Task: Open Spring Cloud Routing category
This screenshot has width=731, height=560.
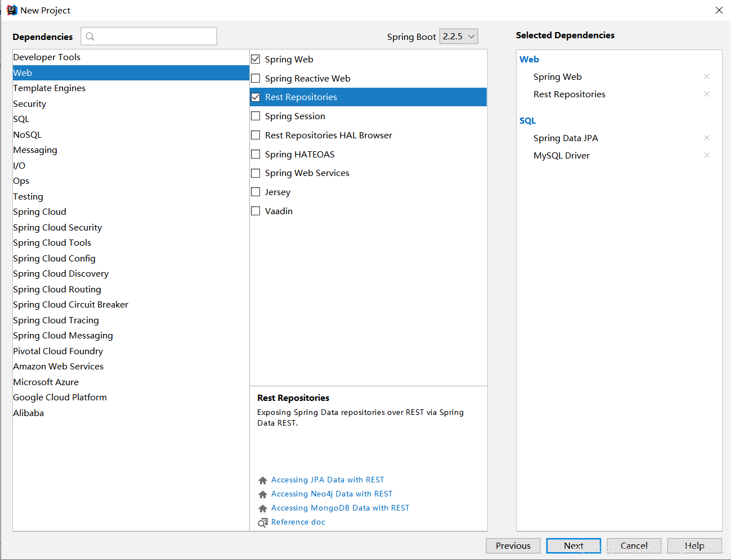Action: pyautogui.click(x=131, y=290)
